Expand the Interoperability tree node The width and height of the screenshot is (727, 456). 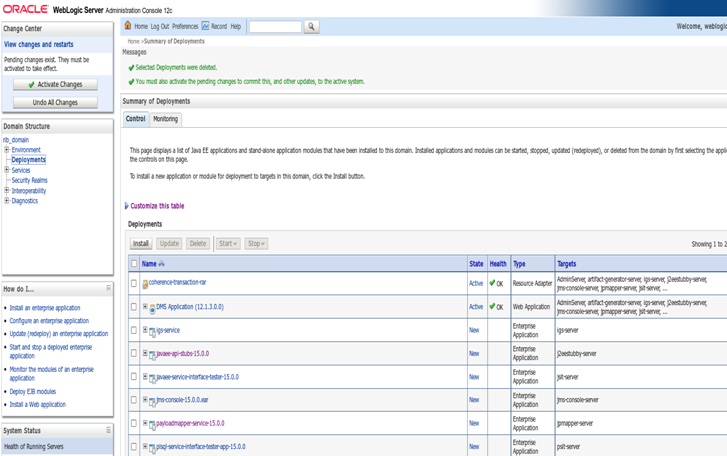(x=6, y=190)
